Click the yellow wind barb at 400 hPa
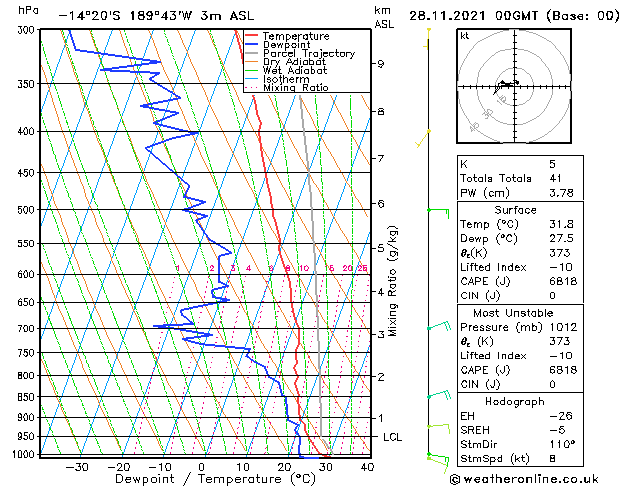The width and height of the screenshot is (629, 486). click(423, 139)
